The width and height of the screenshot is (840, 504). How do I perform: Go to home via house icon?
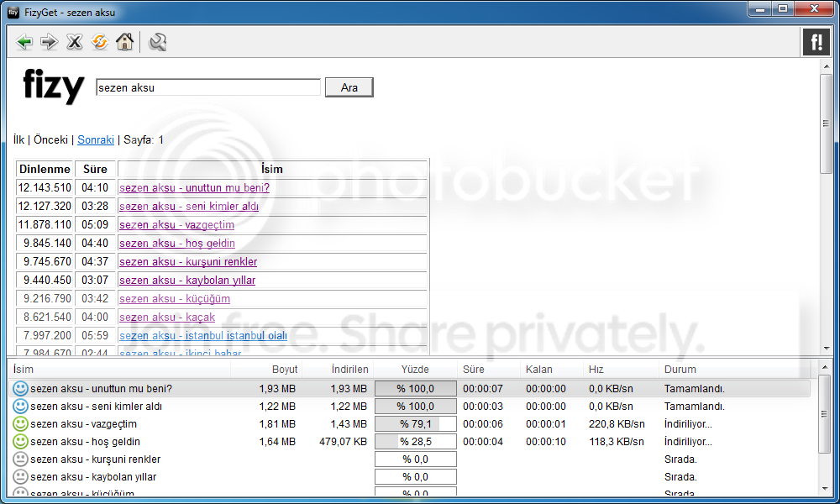coord(124,42)
